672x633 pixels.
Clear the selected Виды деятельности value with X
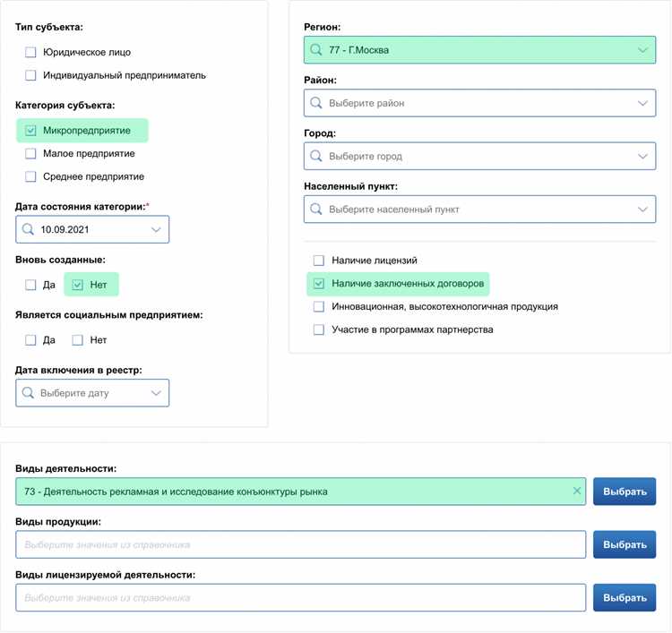(x=577, y=491)
